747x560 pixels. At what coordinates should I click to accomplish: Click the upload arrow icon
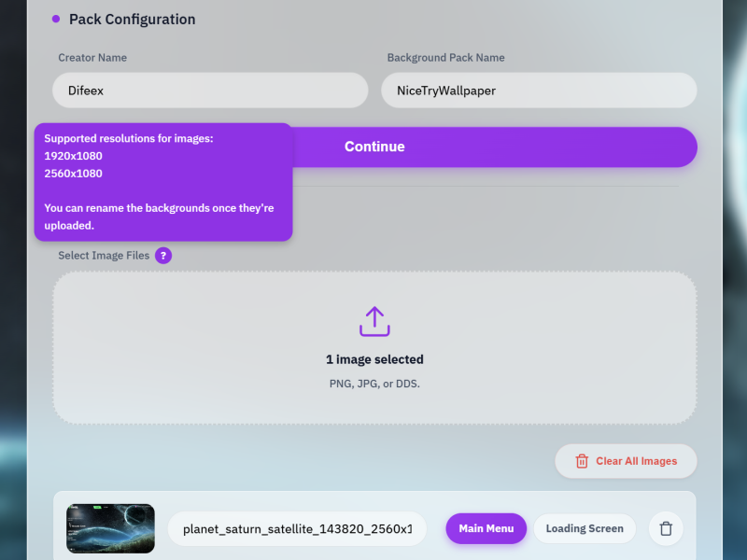[374, 321]
